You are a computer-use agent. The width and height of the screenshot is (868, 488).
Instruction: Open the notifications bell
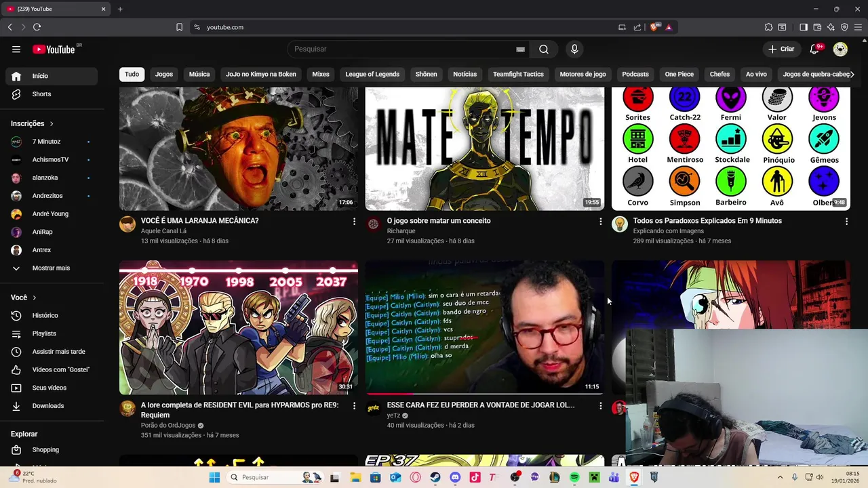[815, 49]
